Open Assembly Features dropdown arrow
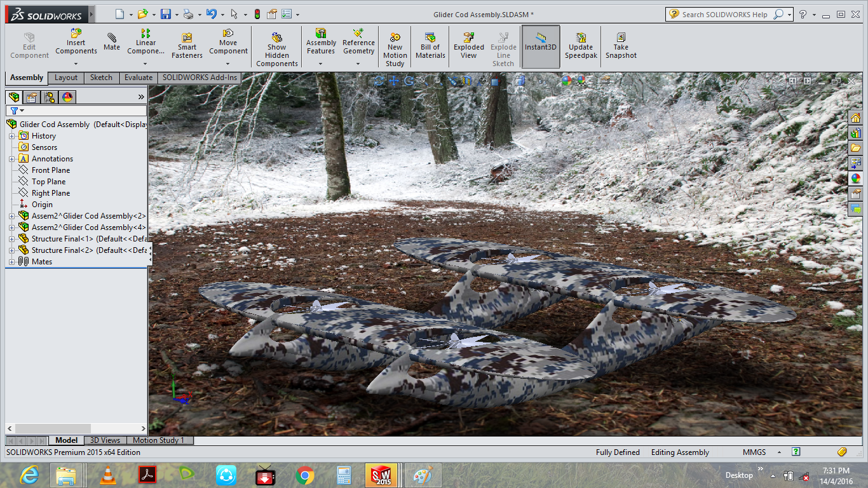868x488 pixels. click(x=320, y=64)
